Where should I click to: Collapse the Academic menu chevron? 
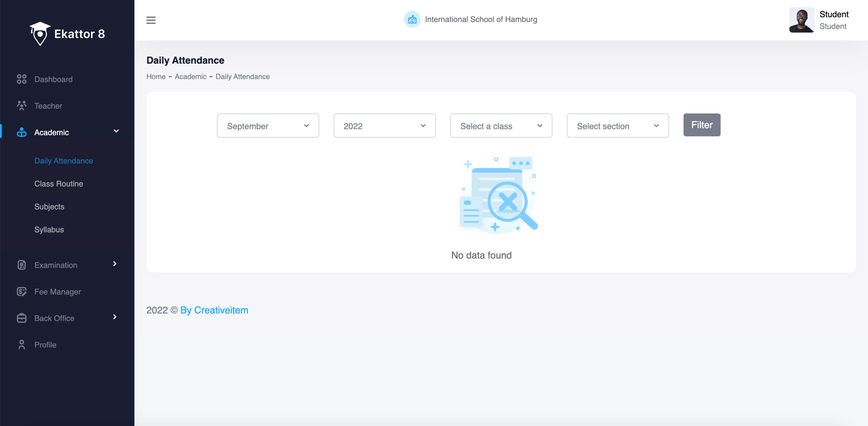pyautogui.click(x=116, y=131)
